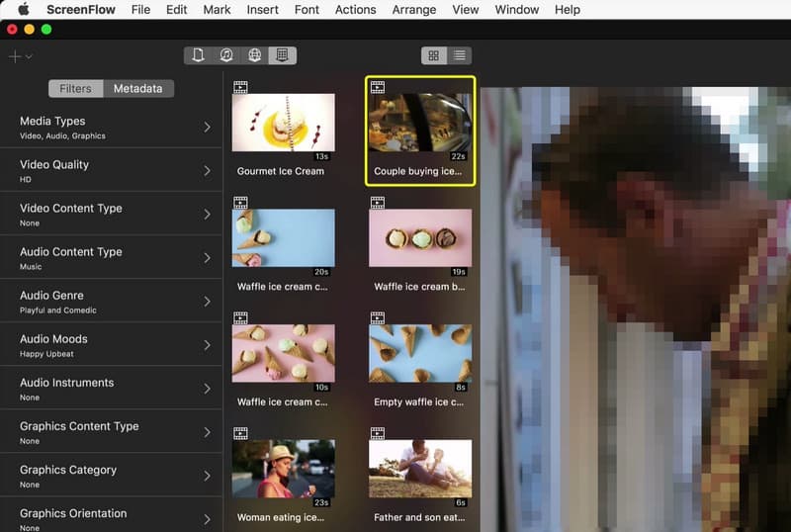The image size is (791, 532).
Task: Toggle to the Filters segment
Action: point(75,88)
